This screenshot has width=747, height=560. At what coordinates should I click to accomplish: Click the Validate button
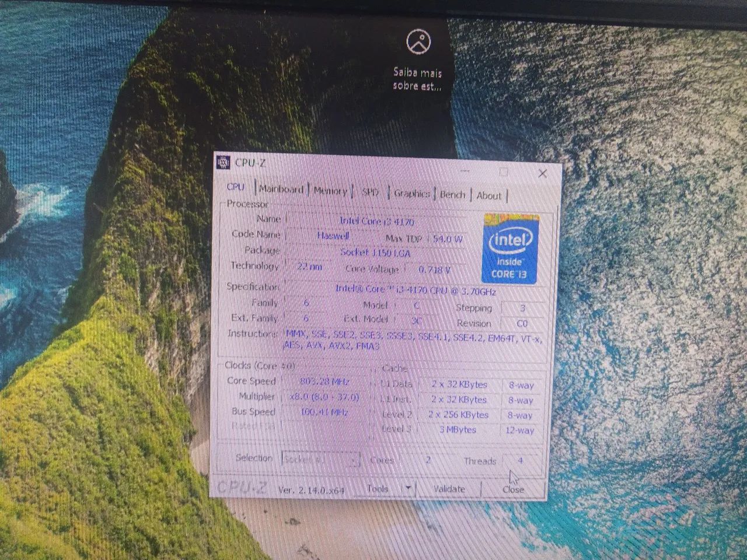(449, 489)
